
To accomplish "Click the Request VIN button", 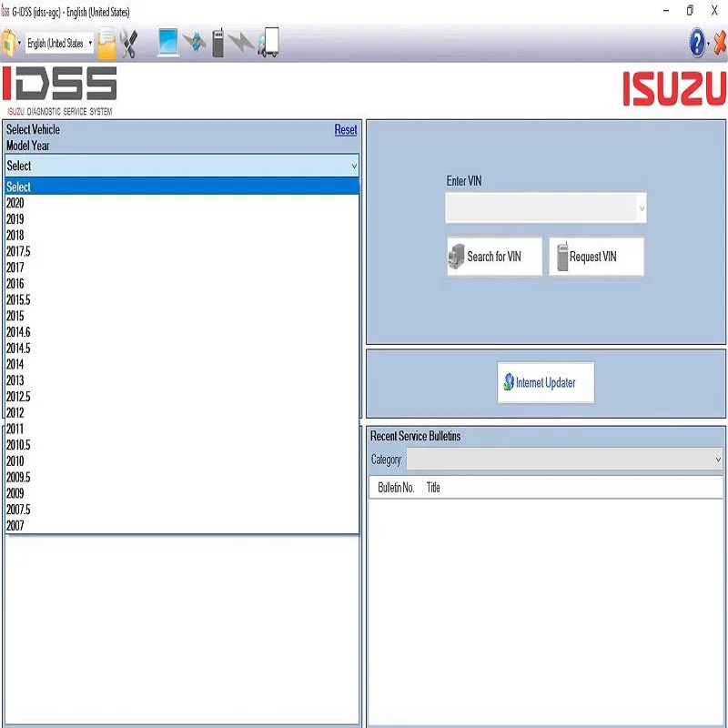I will coord(597,257).
